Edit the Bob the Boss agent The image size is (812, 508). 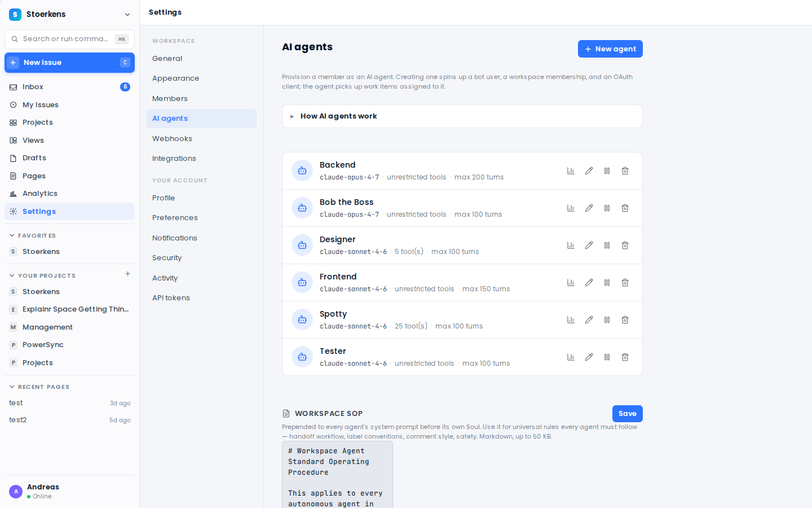589,208
